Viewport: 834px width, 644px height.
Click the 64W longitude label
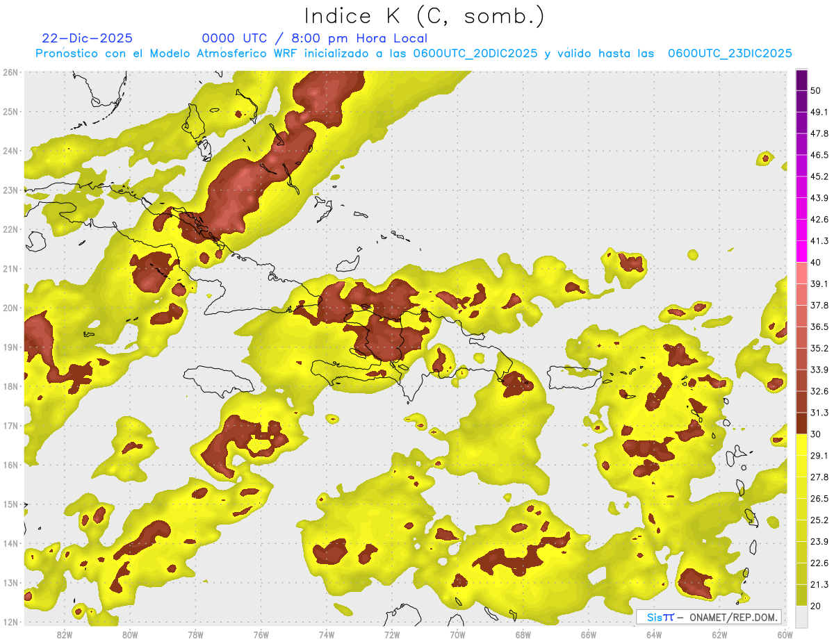point(654,635)
